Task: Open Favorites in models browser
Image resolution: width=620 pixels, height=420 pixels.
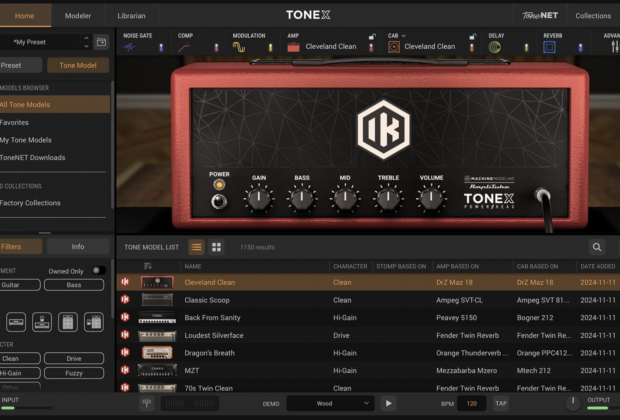Action: pos(55,122)
